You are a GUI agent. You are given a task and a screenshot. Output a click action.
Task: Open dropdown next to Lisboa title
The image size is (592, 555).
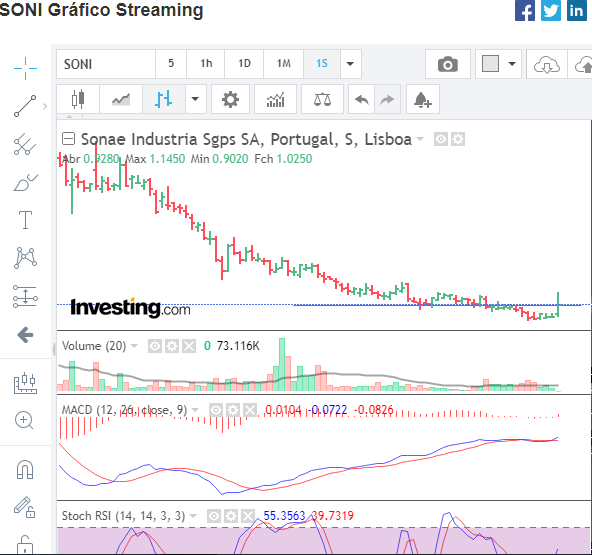(x=420, y=140)
